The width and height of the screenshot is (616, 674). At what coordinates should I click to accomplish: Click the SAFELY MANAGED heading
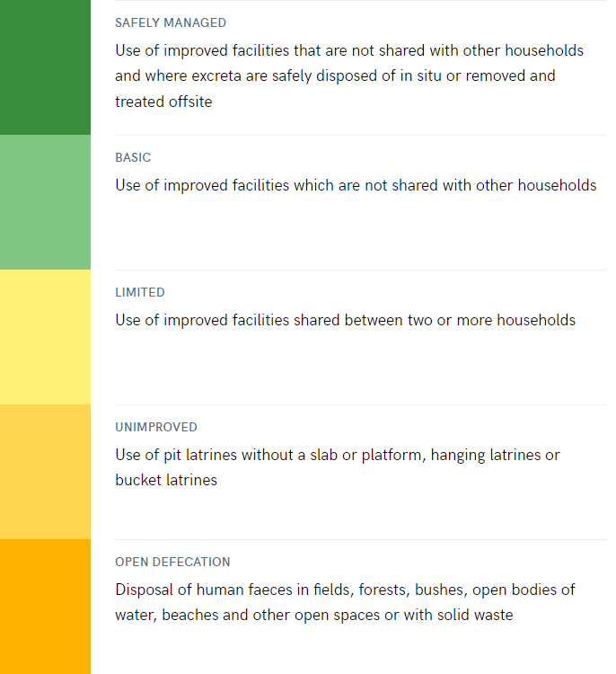171,22
